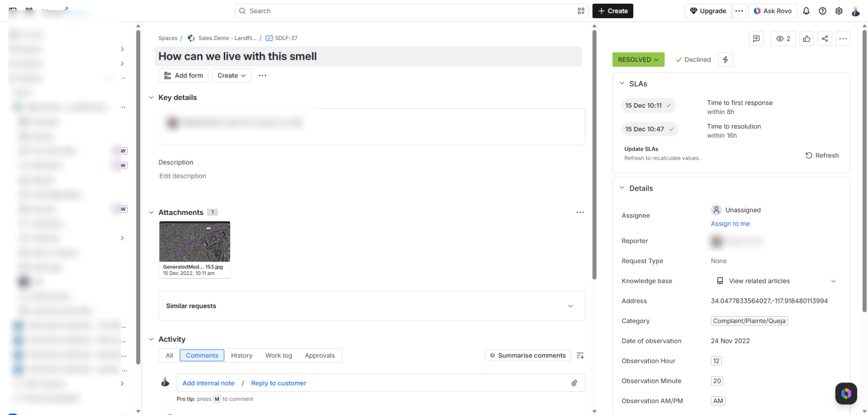Collapse the Details panel
Screen dimensions: 868x415
(x=622, y=188)
